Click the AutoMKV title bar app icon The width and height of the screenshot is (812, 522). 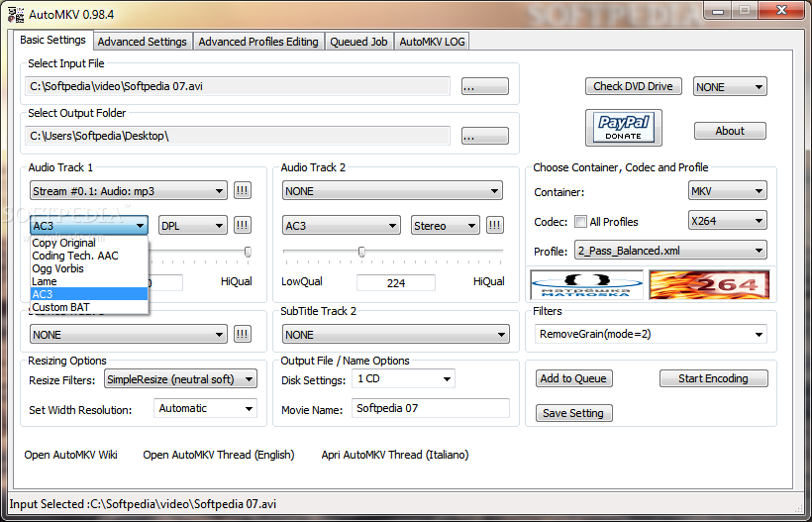point(16,14)
